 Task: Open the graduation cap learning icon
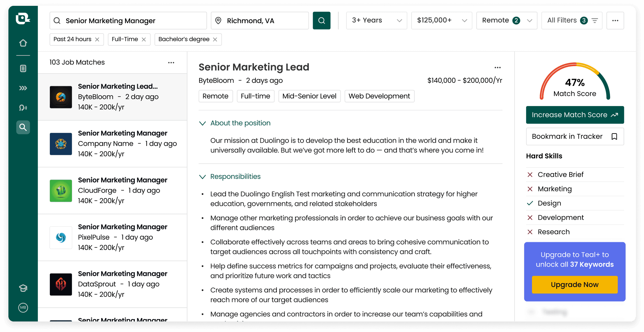(23, 288)
